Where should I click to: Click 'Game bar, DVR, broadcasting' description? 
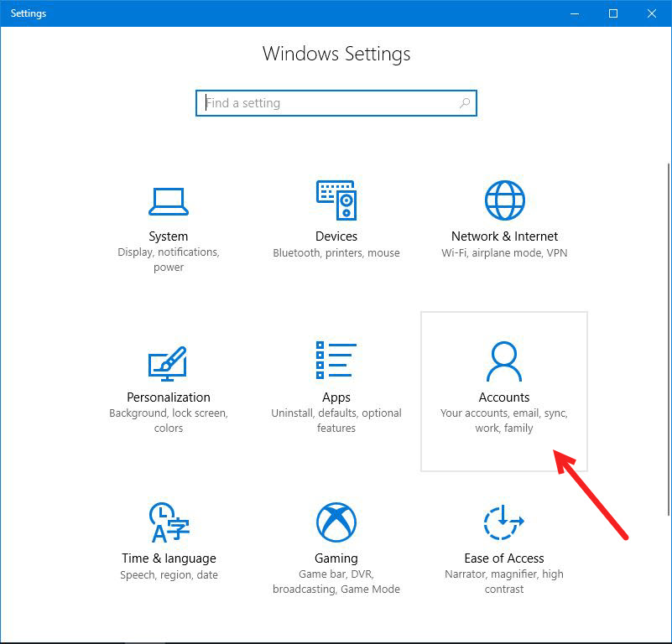pos(336,582)
